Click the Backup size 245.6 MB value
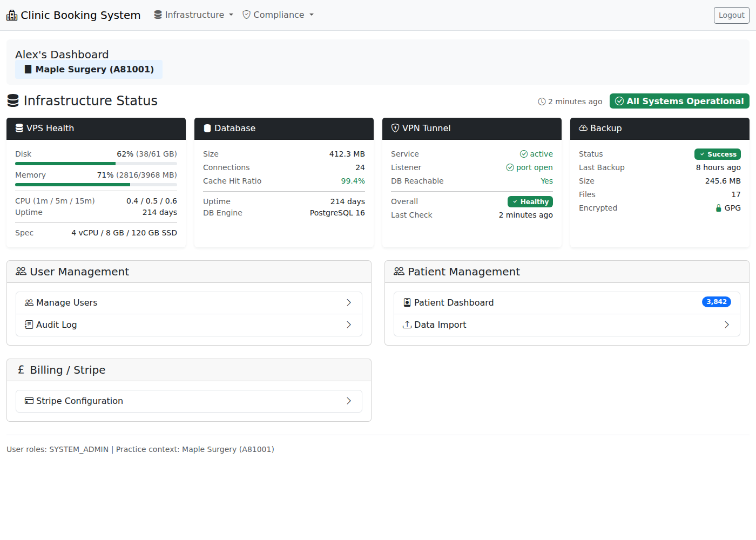Viewport: 756px width, 540px height. [x=723, y=181]
